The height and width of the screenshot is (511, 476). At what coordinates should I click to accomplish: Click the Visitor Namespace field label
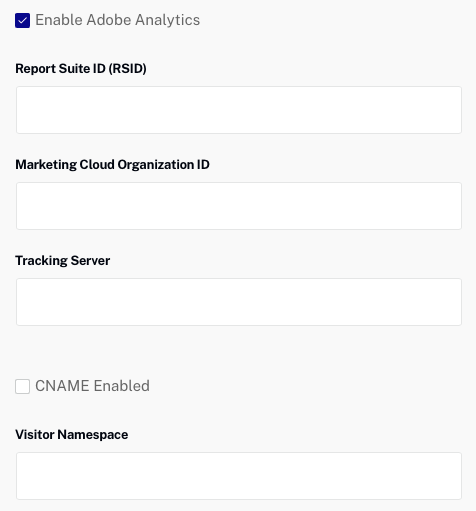point(72,435)
